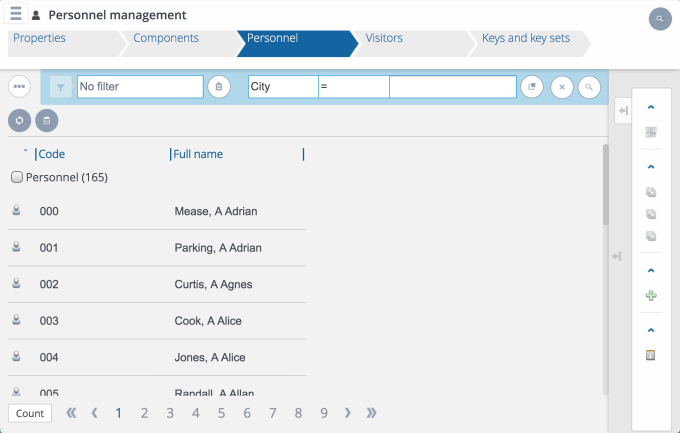Collapse the top section of right panel
Viewport: 680px width, 433px height.
651,107
